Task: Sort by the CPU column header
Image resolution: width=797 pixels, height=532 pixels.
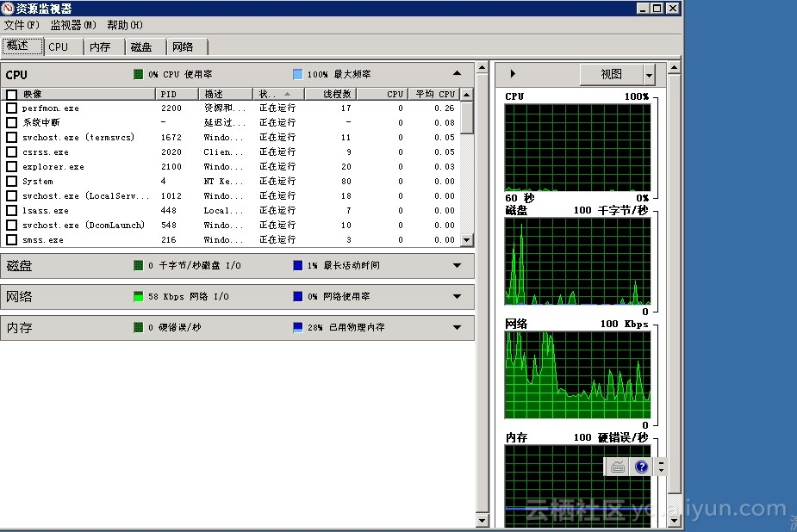Action: click(x=383, y=94)
